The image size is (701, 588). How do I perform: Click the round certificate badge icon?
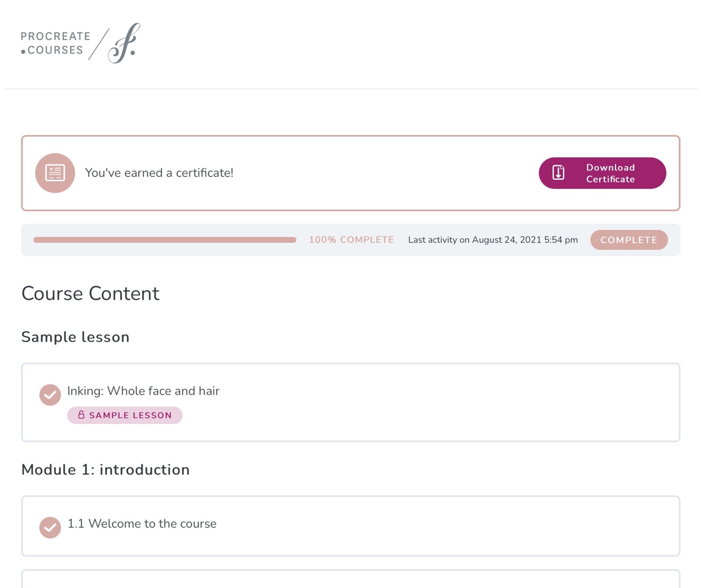tap(55, 173)
